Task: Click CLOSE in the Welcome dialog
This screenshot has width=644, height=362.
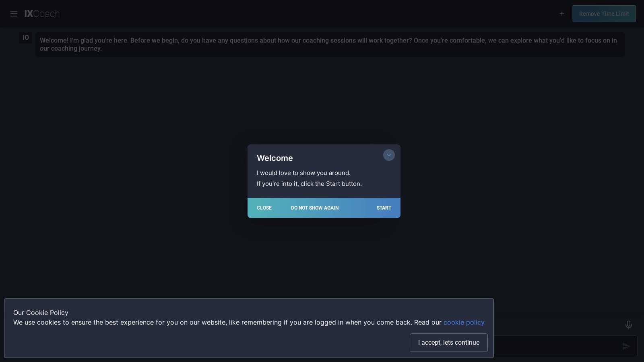Action: 264,208
